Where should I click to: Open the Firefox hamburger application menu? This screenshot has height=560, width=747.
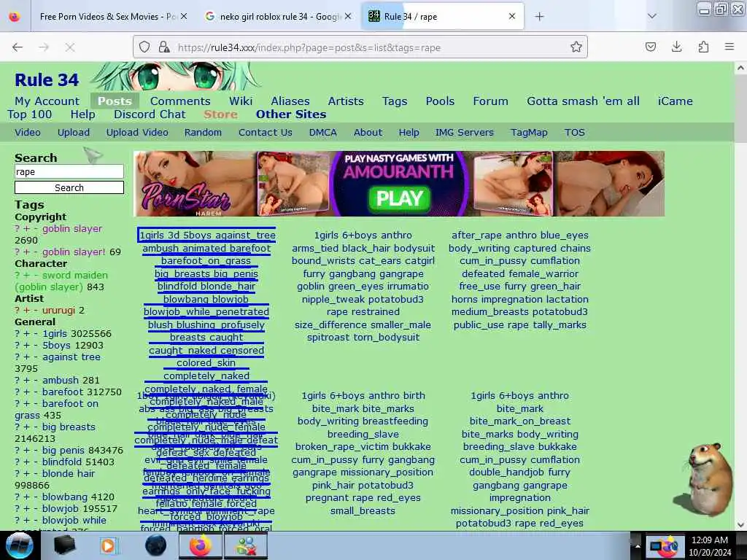(729, 47)
